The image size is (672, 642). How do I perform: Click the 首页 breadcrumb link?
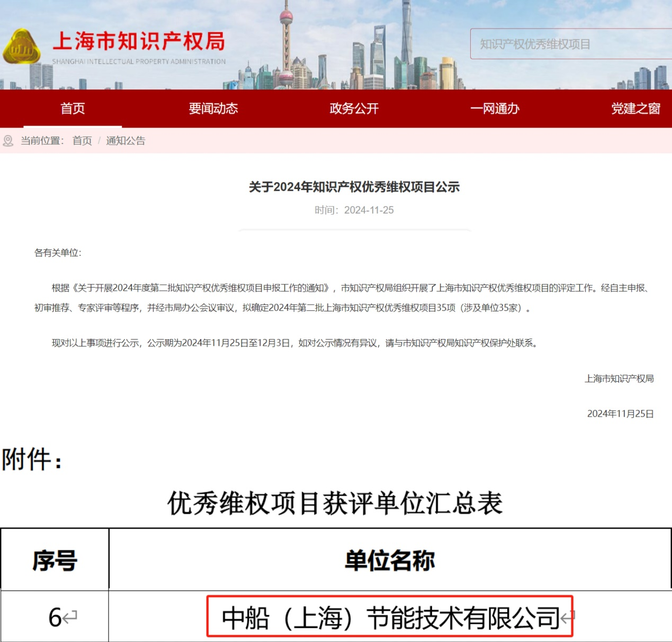(82, 141)
